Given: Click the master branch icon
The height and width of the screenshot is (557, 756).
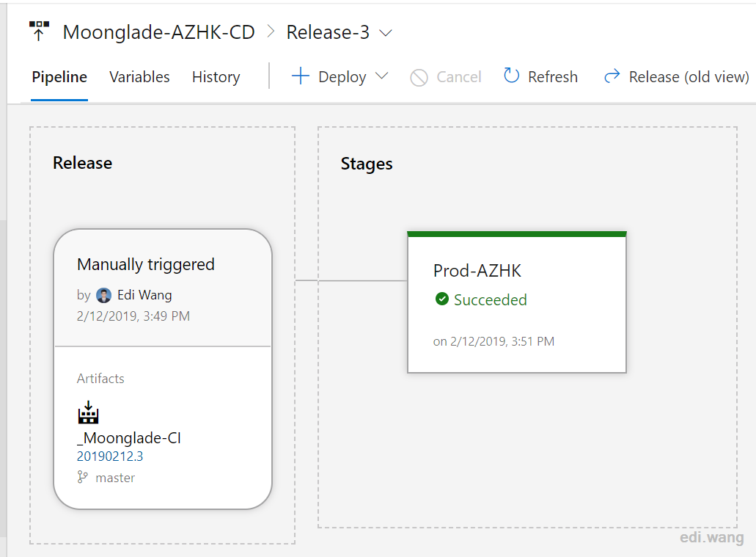Looking at the screenshot, I should point(82,477).
